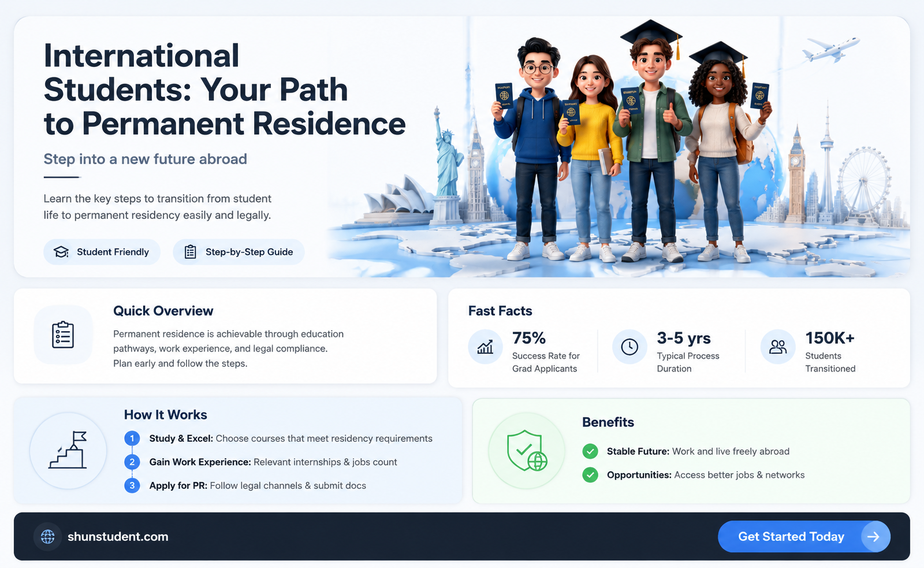Image resolution: width=924 pixels, height=568 pixels.
Task: Click green checkmark beside Opportunities
Action: click(x=590, y=475)
